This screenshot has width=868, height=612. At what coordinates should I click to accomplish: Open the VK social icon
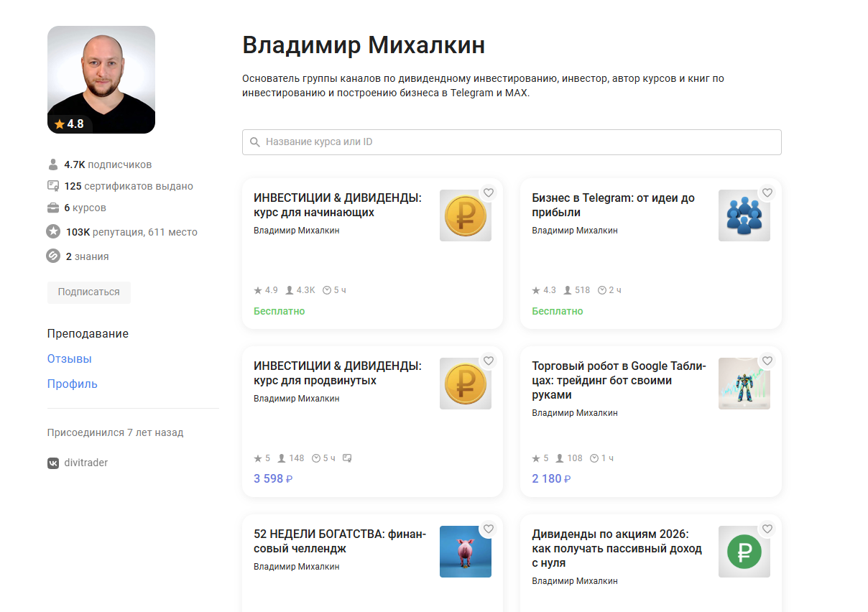coord(53,463)
